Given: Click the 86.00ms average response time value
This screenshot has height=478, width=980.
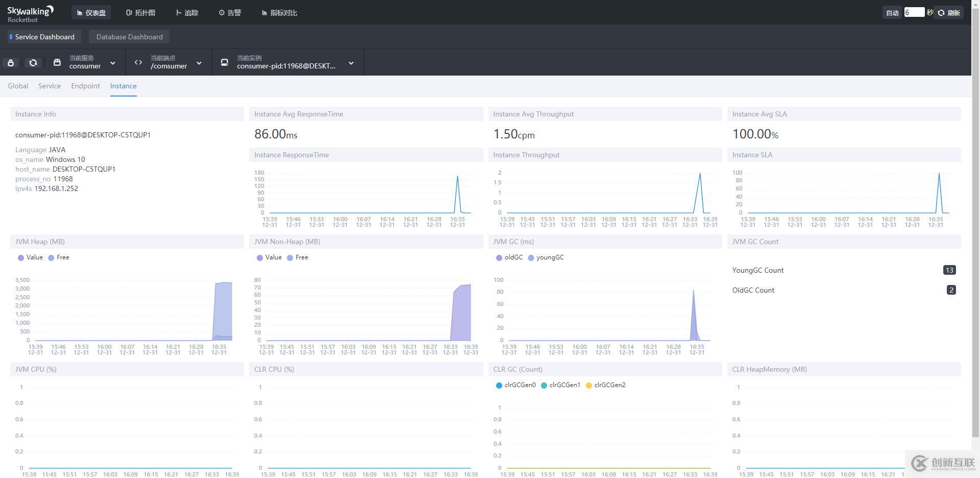Looking at the screenshot, I should (x=276, y=134).
